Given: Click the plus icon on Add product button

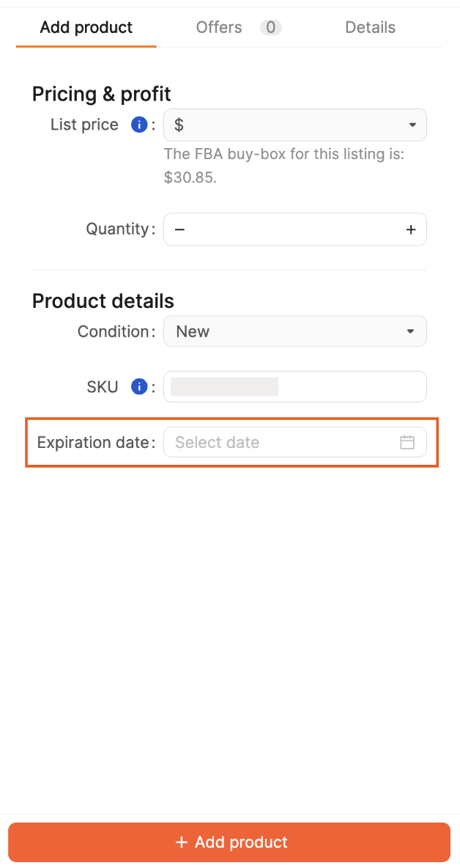Looking at the screenshot, I should pyautogui.click(x=181, y=842).
